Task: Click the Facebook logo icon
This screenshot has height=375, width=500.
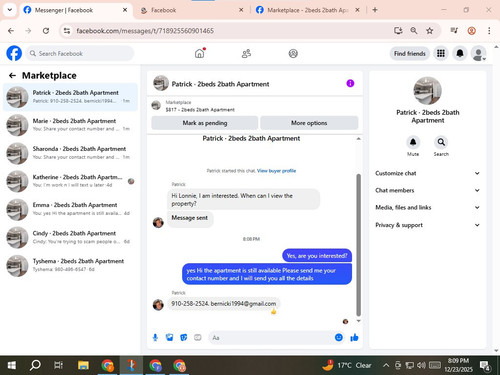Action: 14,53
